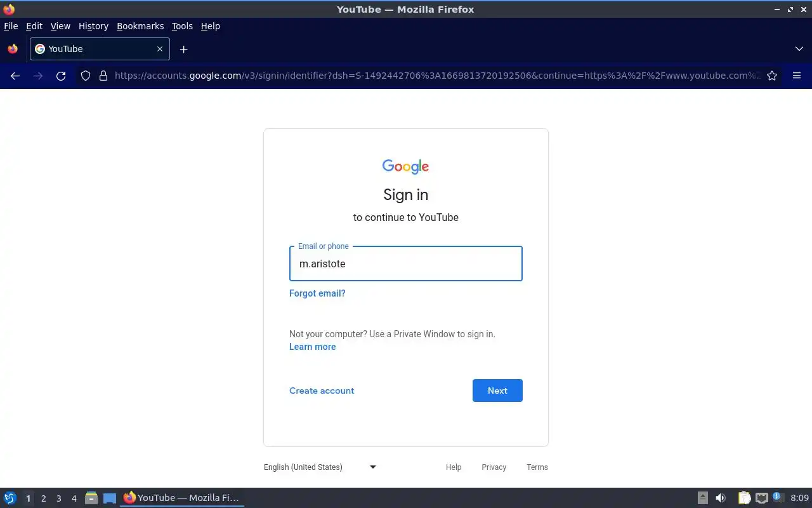This screenshot has height=508, width=812.
Task: Switch to workspace 2
Action: click(x=43, y=498)
